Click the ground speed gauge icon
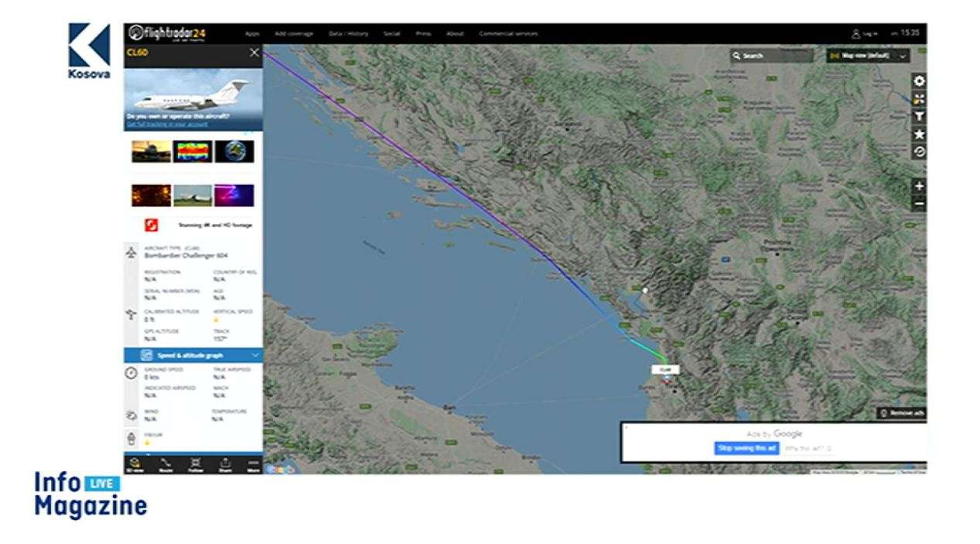Image resolution: width=980 pixels, height=544 pixels. tap(131, 373)
